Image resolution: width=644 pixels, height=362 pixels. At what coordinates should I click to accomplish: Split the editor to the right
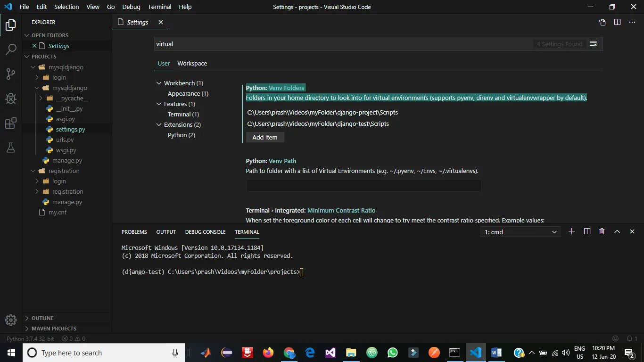pyautogui.click(x=617, y=22)
